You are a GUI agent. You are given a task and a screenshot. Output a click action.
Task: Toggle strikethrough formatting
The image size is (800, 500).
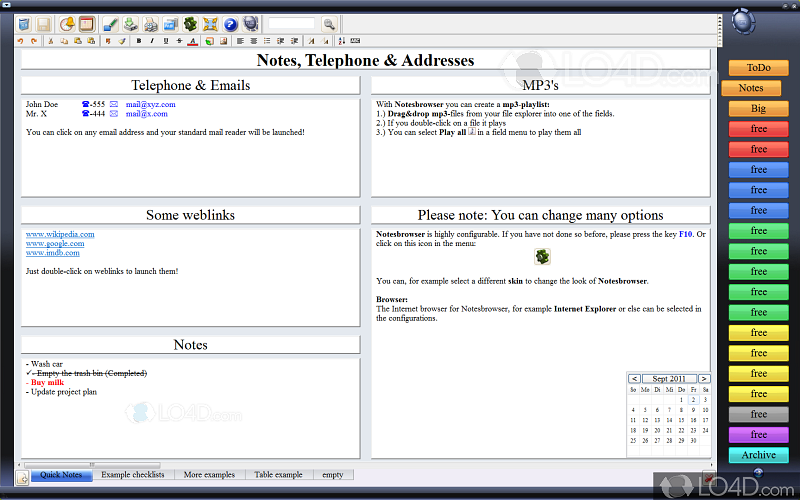point(179,41)
